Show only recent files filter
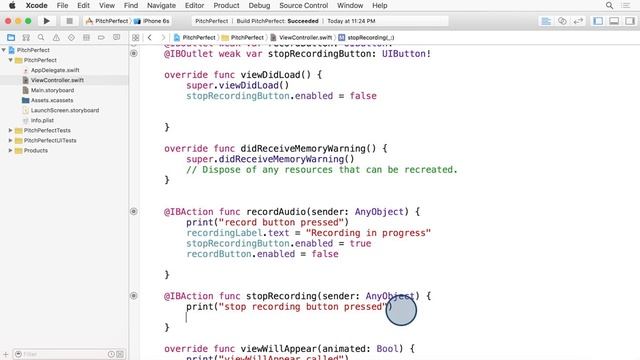 111,354
